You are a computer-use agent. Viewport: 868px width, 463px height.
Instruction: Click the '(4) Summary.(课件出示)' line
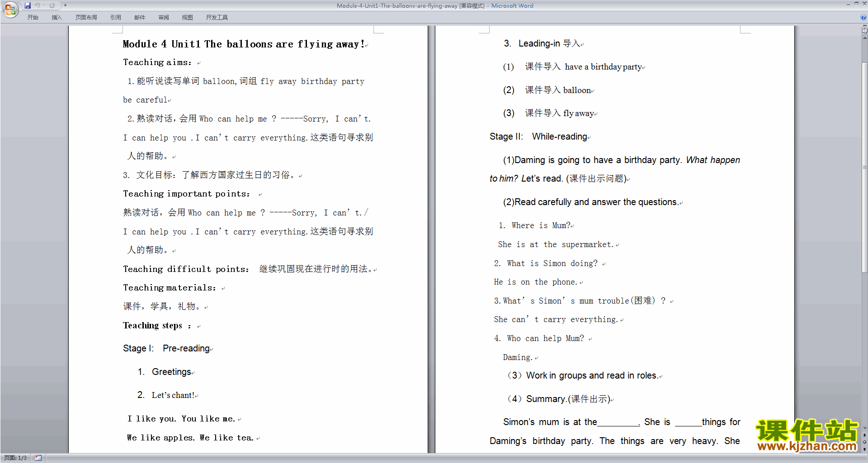click(559, 399)
